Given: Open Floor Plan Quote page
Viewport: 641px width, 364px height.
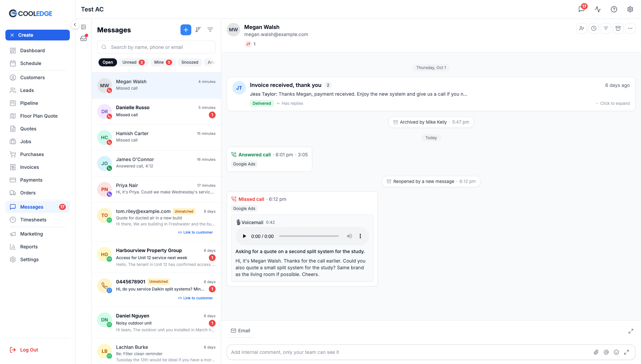Looking at the screenshot, I should click(37, 116).
